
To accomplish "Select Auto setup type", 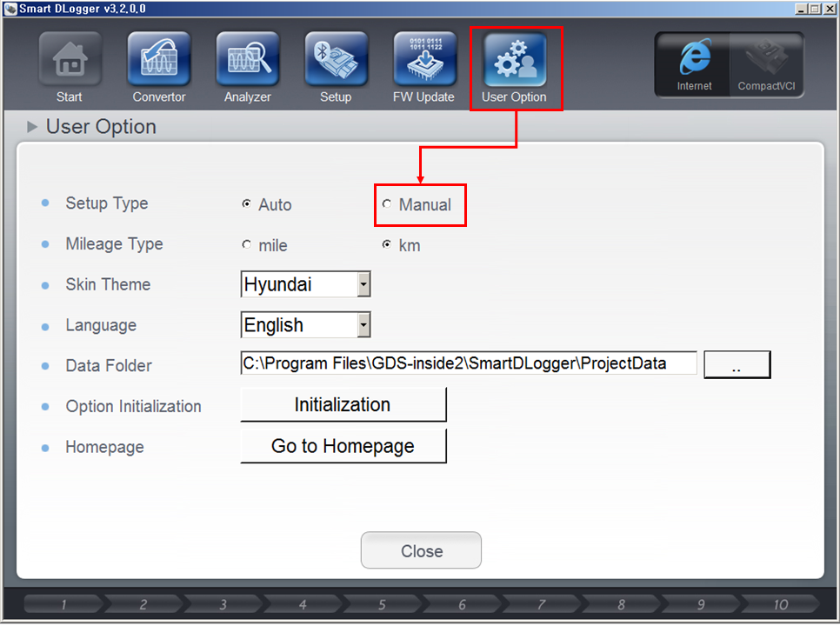I will point(246,204).
